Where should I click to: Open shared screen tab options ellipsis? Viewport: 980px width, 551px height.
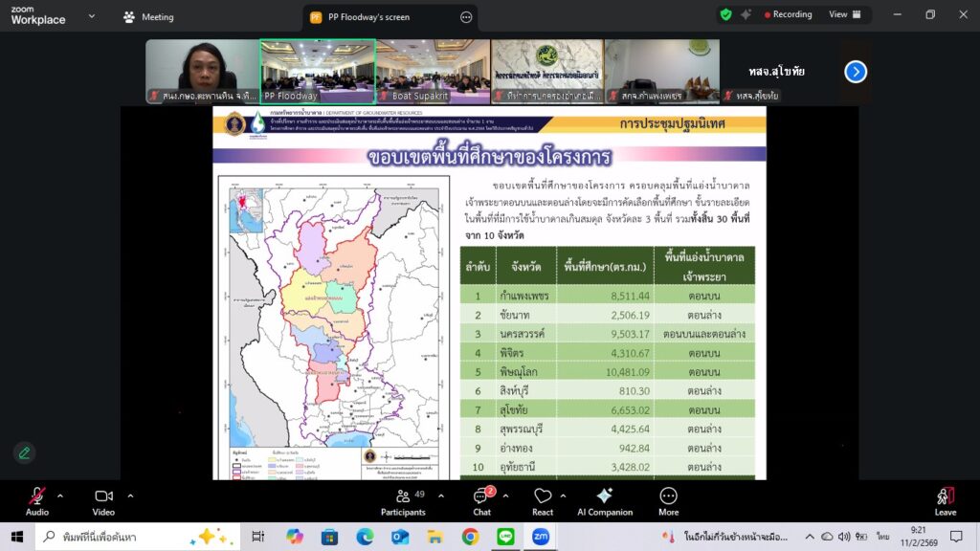coord(466,17)
